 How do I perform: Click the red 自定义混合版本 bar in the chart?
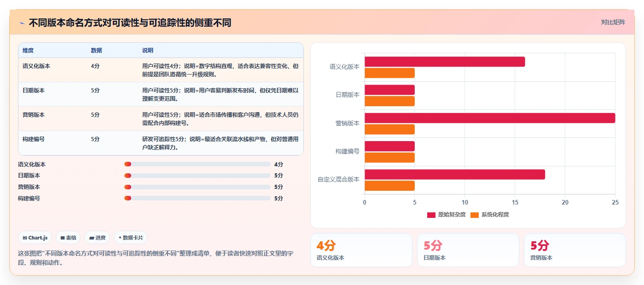point(455,174)
